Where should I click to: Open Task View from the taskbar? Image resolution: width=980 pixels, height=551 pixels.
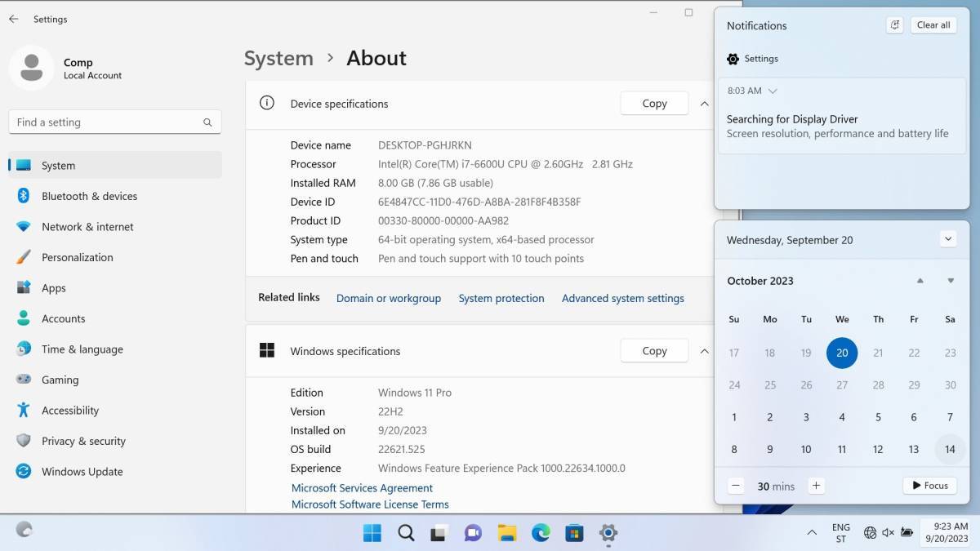pos(439,533)
